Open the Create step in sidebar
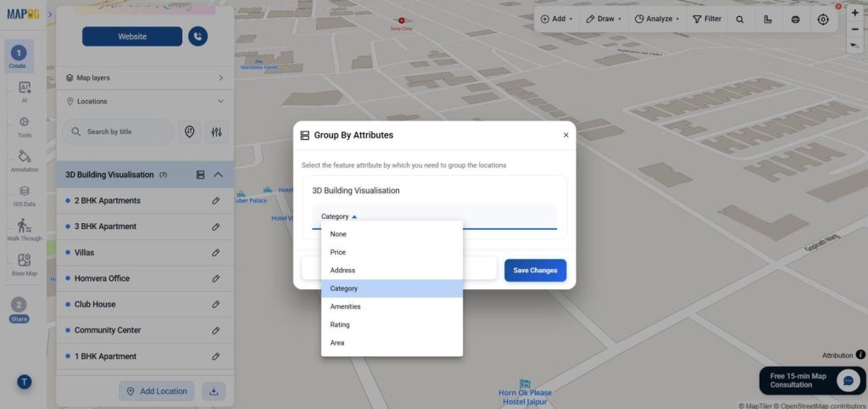Viewport: 868px width, 409px height. click(x=19, y=57)
